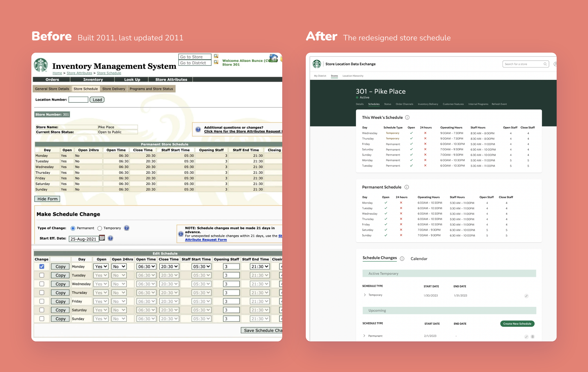Viewport: 588px width, 372px height.
Task: Check the Change checkbox for Thursday
Action: (x=42, y=293)
